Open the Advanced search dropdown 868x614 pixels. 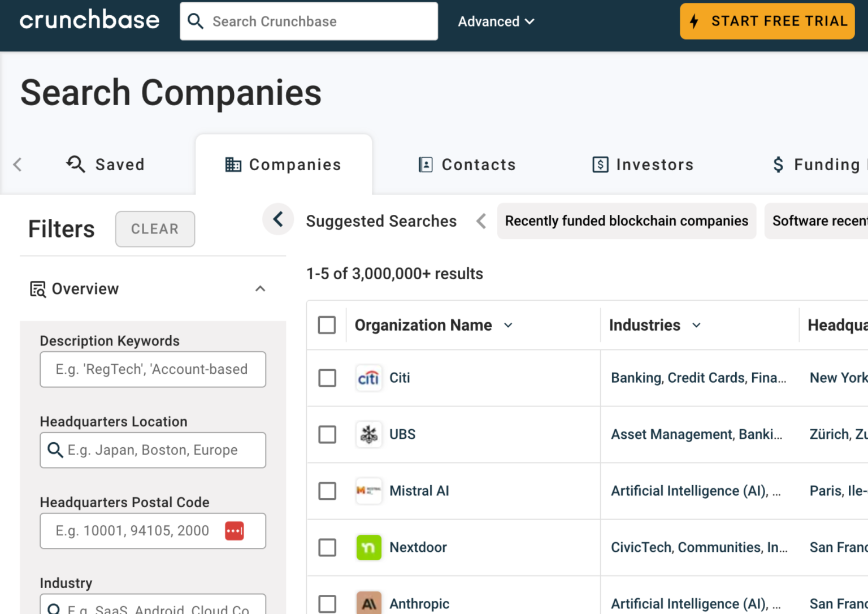pos(496,21)
